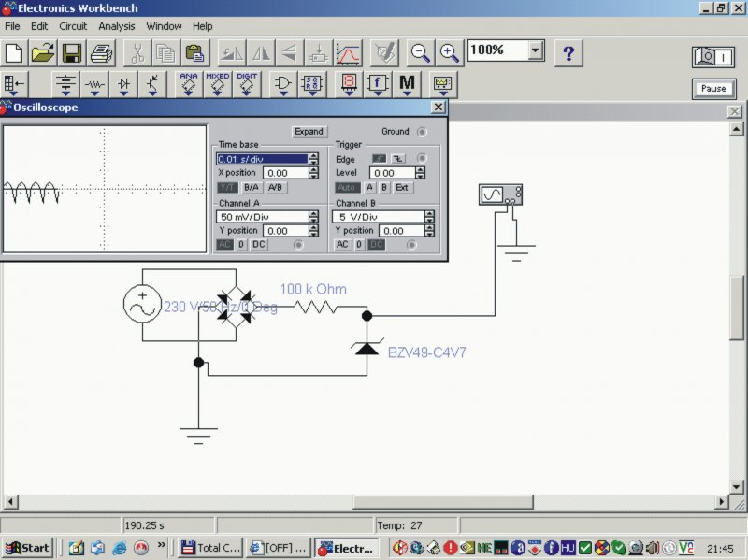Select A/B display mode
Image resolution: width=748 pixels, height=560 pixels.
[275, 188]
